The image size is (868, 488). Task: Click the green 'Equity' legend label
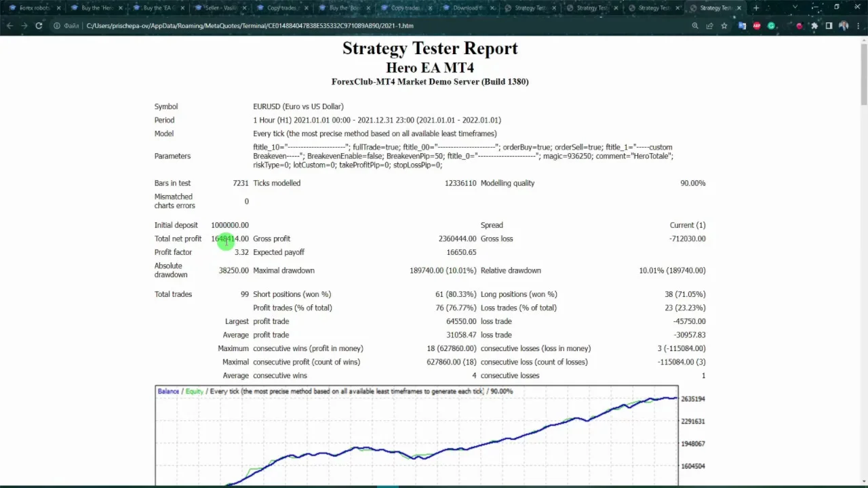(x=194, y=391)
